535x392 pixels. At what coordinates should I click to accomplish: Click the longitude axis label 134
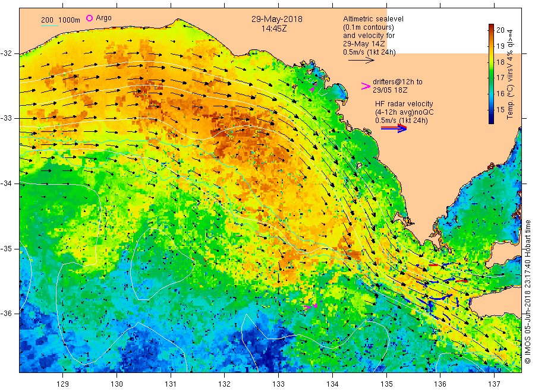tap(332, 384)
